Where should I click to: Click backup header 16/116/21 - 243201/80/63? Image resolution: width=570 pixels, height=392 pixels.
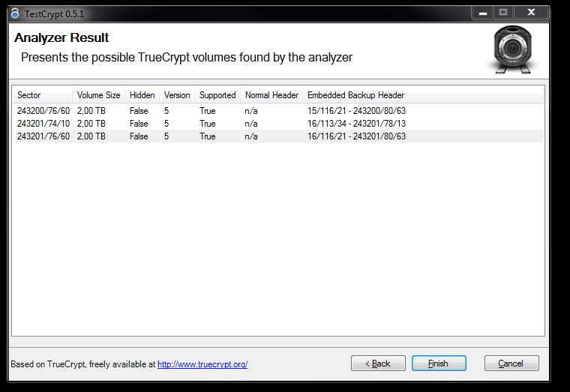pyautogui.click(x=356, y=136)
